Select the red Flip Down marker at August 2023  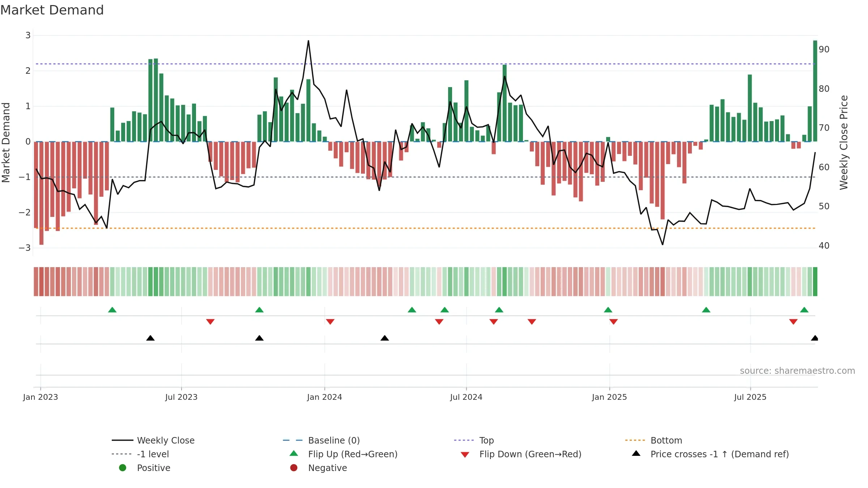(x=210, y=322)
